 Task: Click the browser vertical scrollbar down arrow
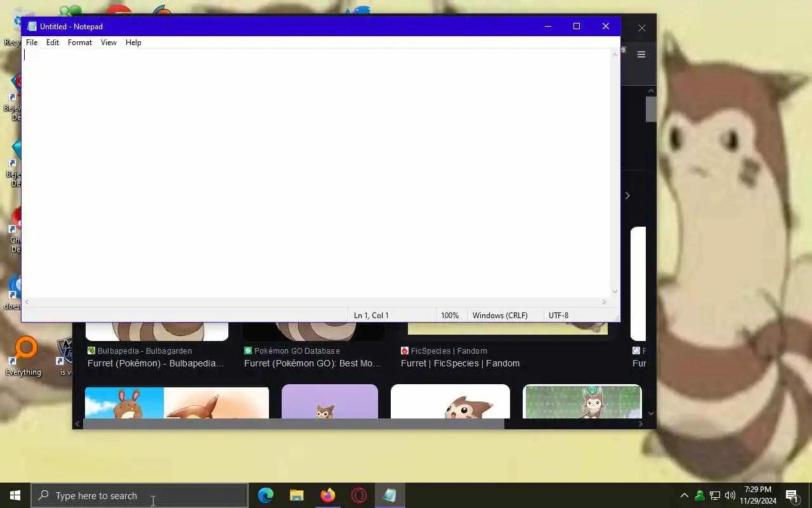[x=651, y=414]
